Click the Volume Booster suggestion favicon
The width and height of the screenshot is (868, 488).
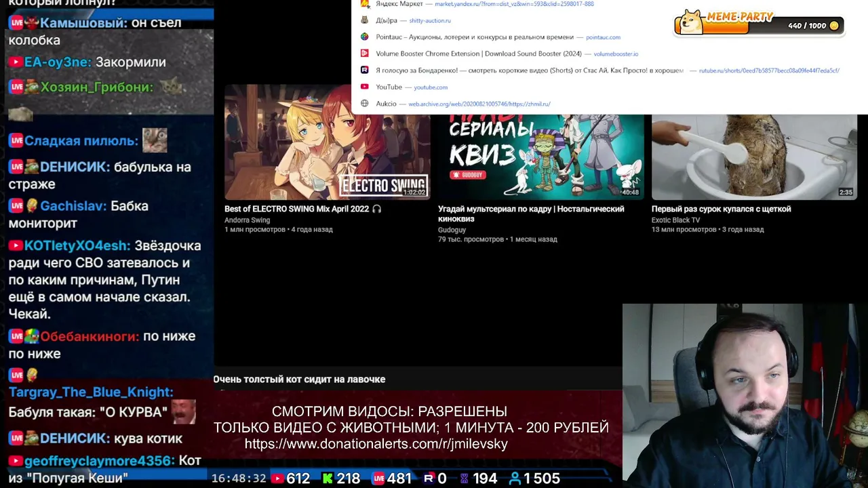tap(364, 54)
